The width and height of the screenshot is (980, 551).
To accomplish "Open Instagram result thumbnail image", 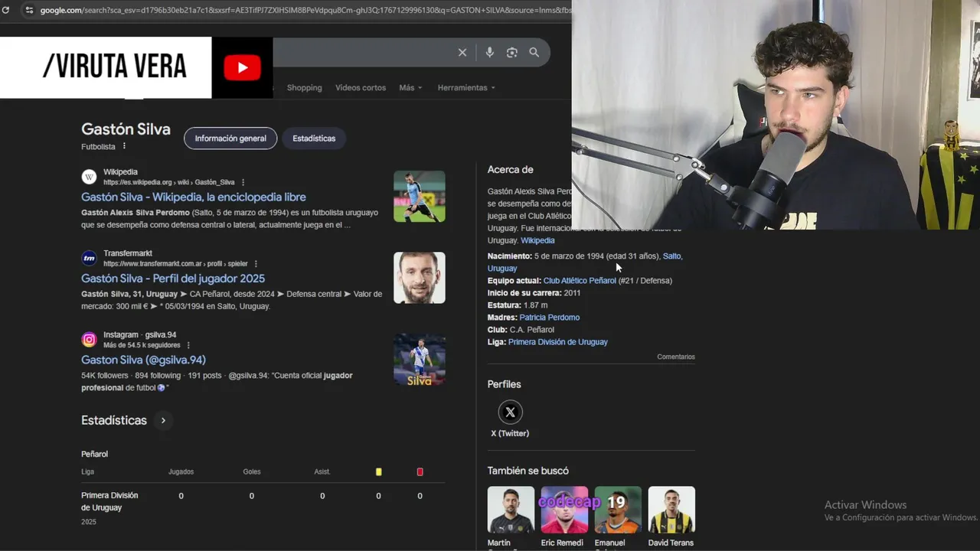I will [x=420, y=360].
